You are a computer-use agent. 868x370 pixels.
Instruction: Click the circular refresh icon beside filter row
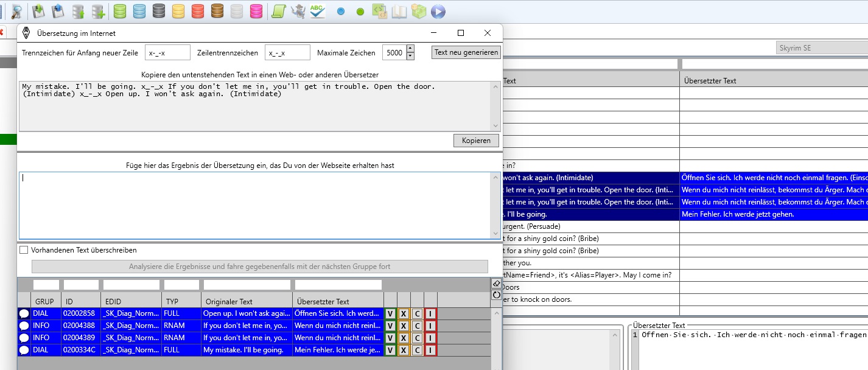[496, 295]
